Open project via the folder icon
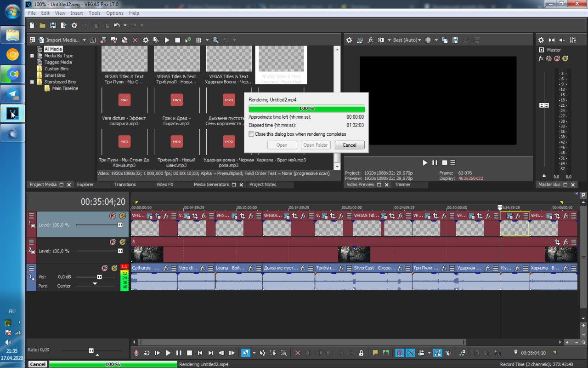 (x=42, y=26)
